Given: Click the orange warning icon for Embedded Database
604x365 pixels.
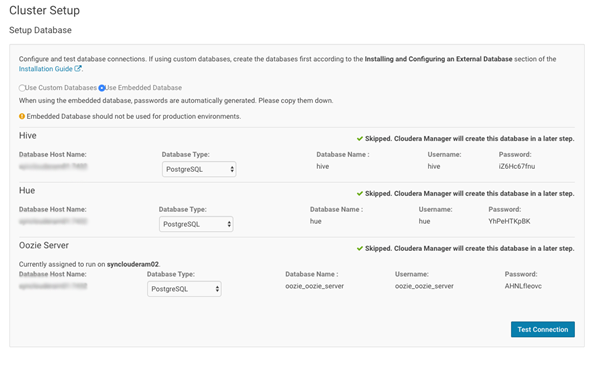Looking at the screenshot, I should (x=22, y=116).
